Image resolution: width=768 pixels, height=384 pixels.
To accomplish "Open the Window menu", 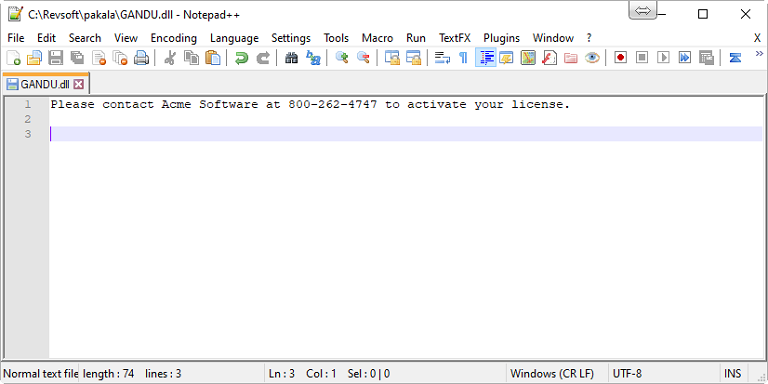I will (x=553, y=38).
